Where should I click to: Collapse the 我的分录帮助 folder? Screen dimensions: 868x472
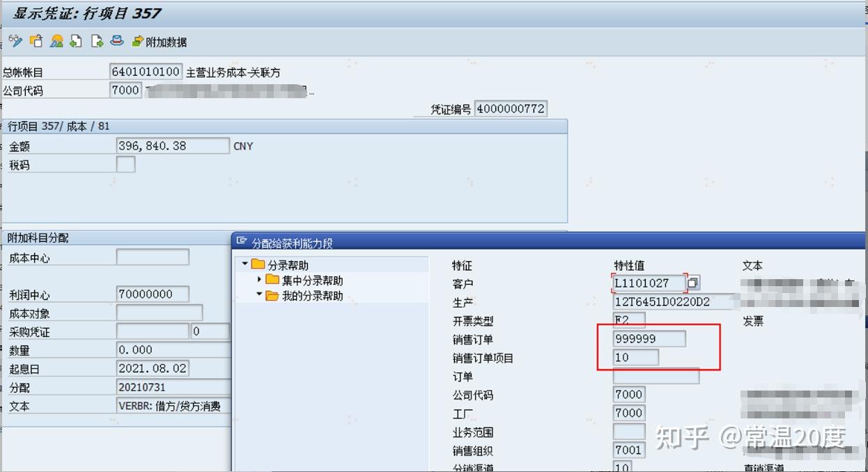tap(258, 294)
